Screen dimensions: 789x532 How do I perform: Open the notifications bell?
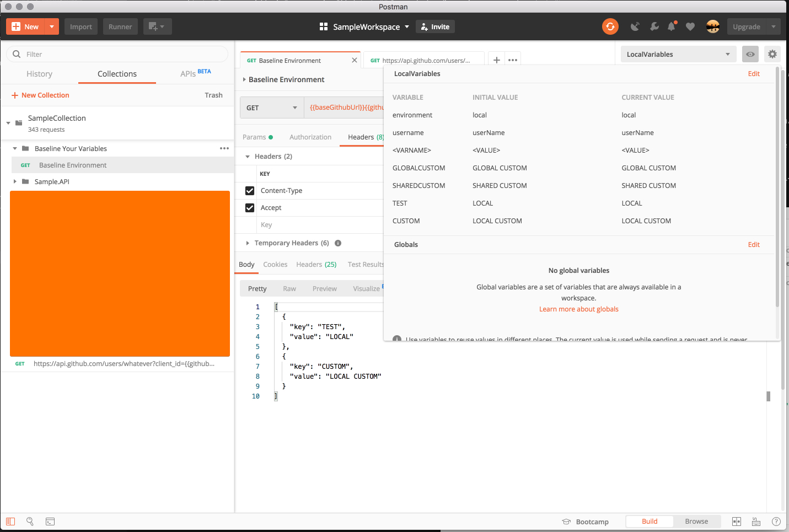pos(672,26)
